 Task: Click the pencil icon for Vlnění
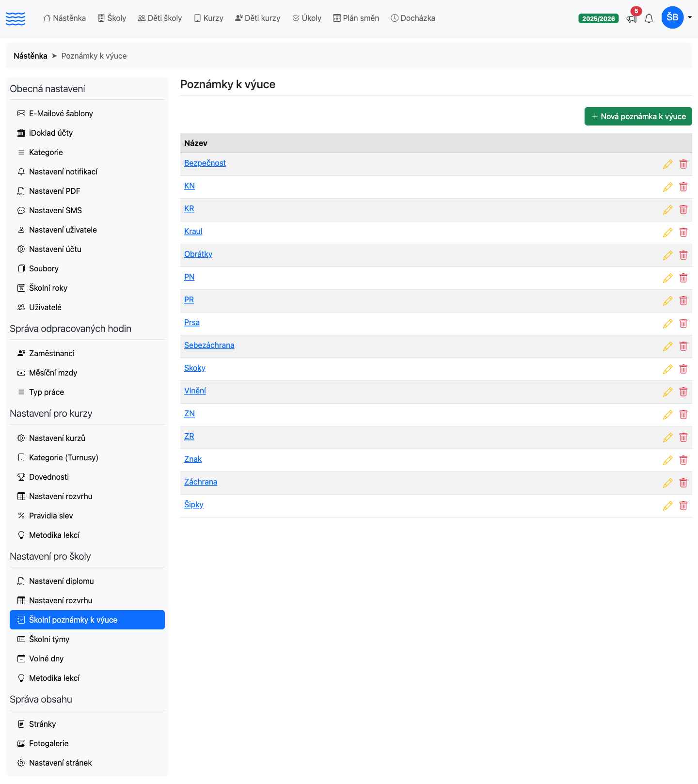click(667, 392)
